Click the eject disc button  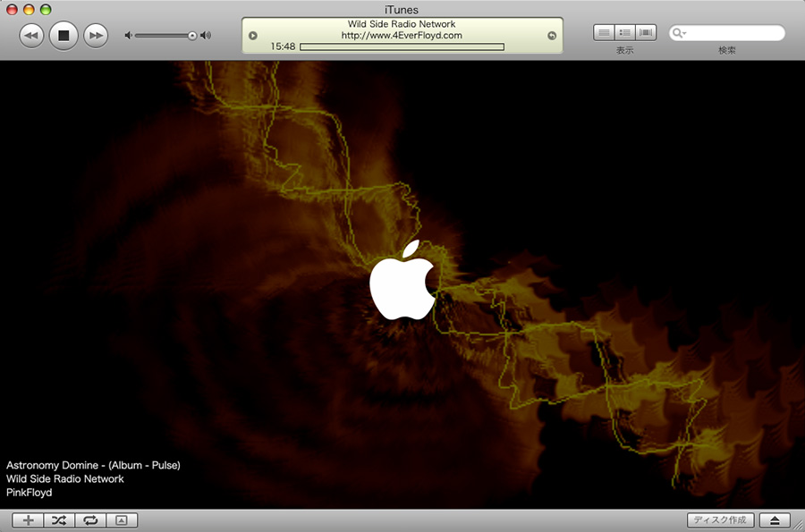[x=775, y=520]
